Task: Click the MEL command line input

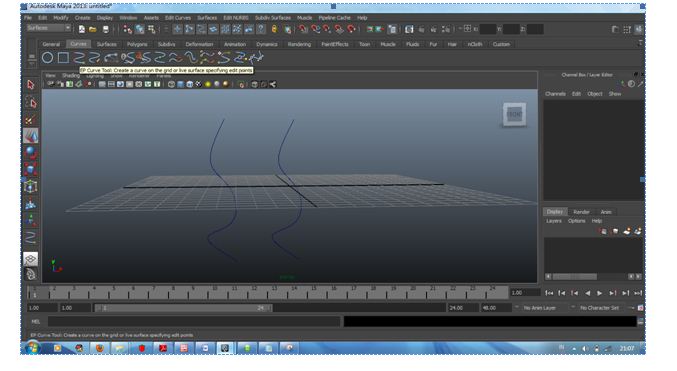Action: tap(194, 322)
